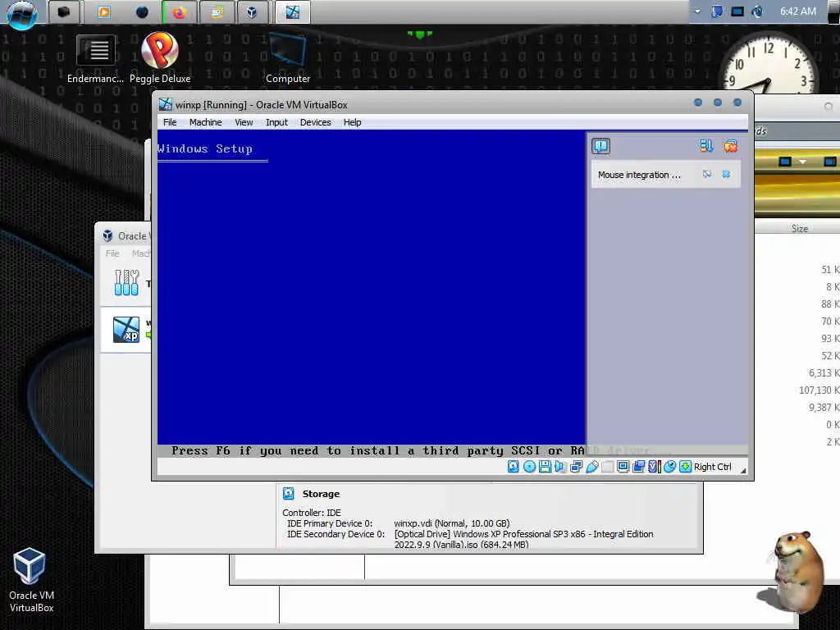Open the Machine menu

coord(205,122)
